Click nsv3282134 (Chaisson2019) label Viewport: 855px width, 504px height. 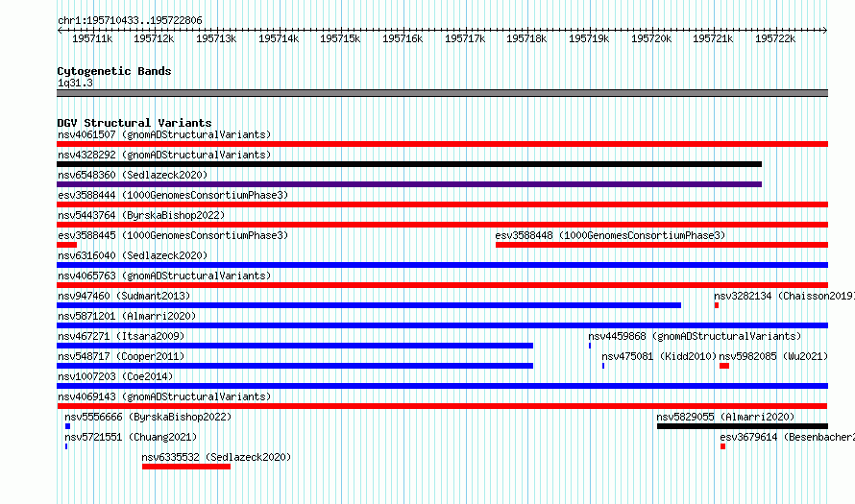pos(784,296)
